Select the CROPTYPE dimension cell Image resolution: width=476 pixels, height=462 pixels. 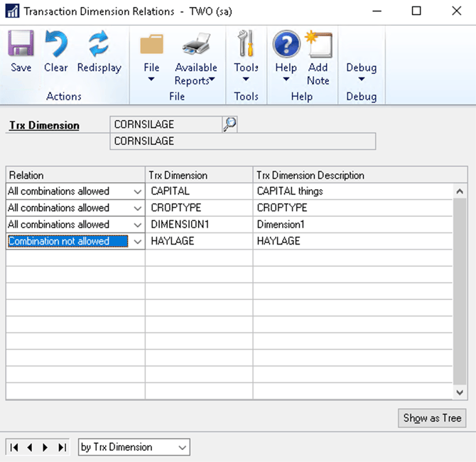point(199,208)
